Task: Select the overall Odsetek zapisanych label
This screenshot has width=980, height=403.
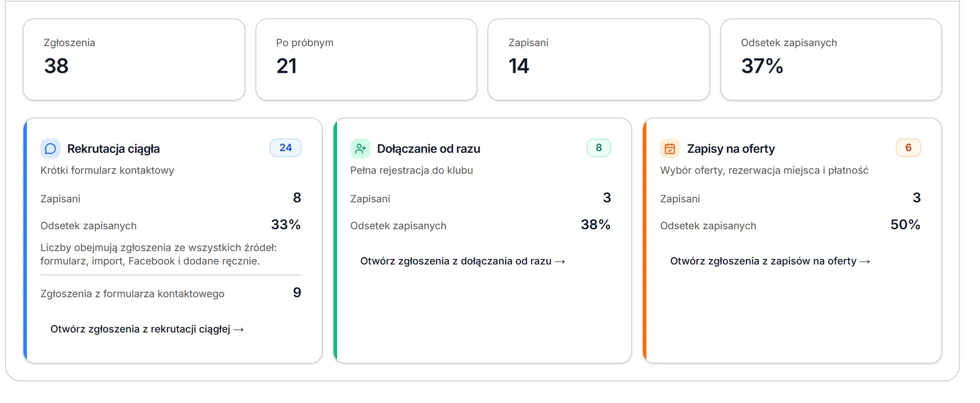Action: [789, 42]
